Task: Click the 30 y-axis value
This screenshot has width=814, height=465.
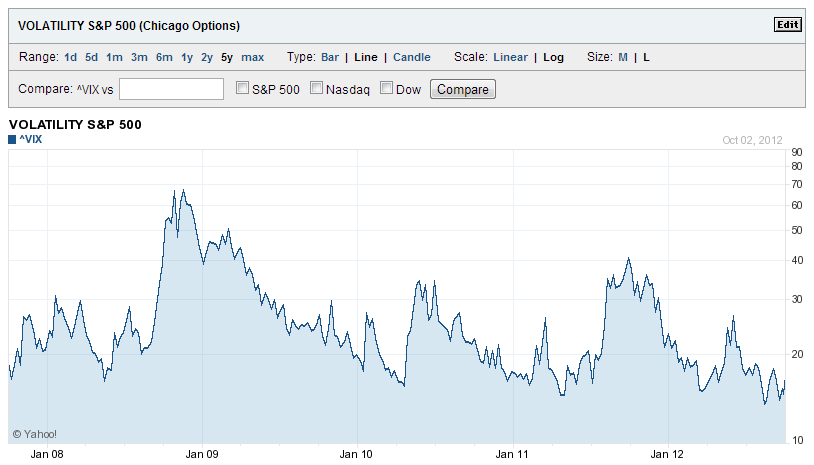Action: point(797,299)
